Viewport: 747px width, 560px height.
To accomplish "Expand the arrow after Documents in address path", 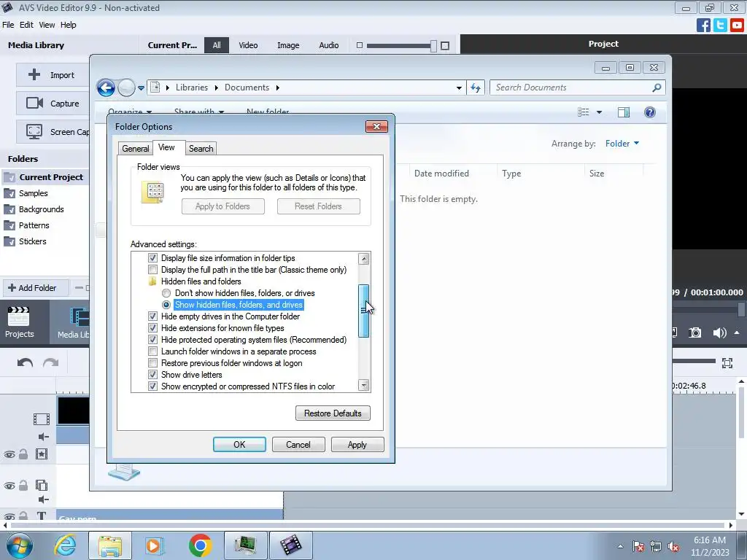I will [277, 87].
